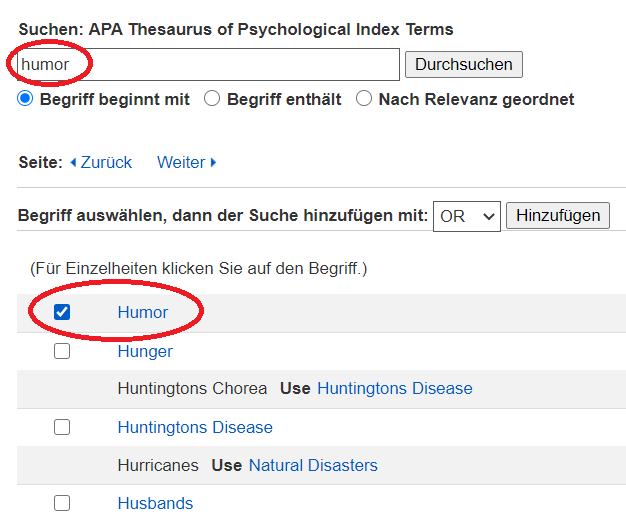Go to previous page via Zurück
This screenshot has height=518, width=626.
pyautogui.click(x=106, y=162)
